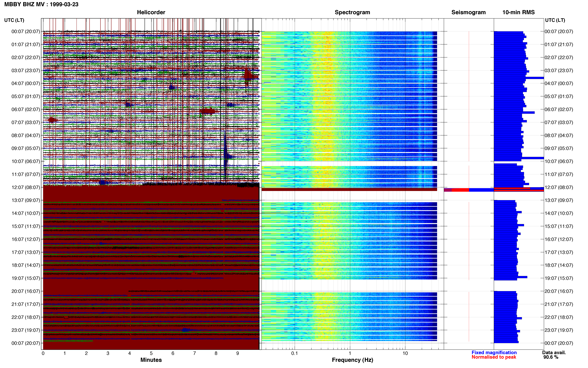Click left time label '06:07 (02:07)'

(26, 109)
